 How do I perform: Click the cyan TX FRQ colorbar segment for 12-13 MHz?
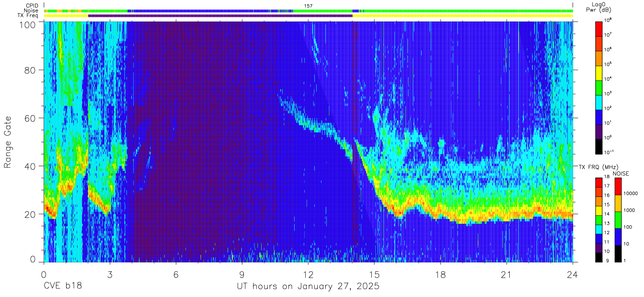click(599, 228)
